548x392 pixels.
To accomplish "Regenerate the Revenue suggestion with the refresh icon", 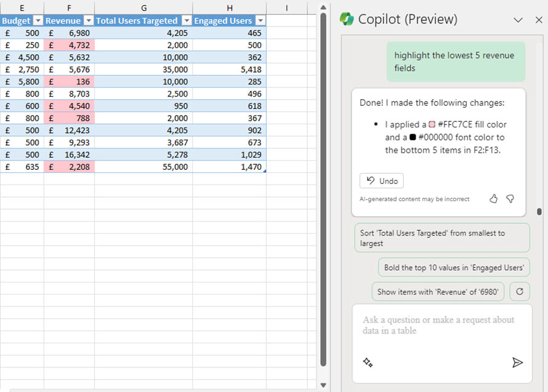I will 519,291.
